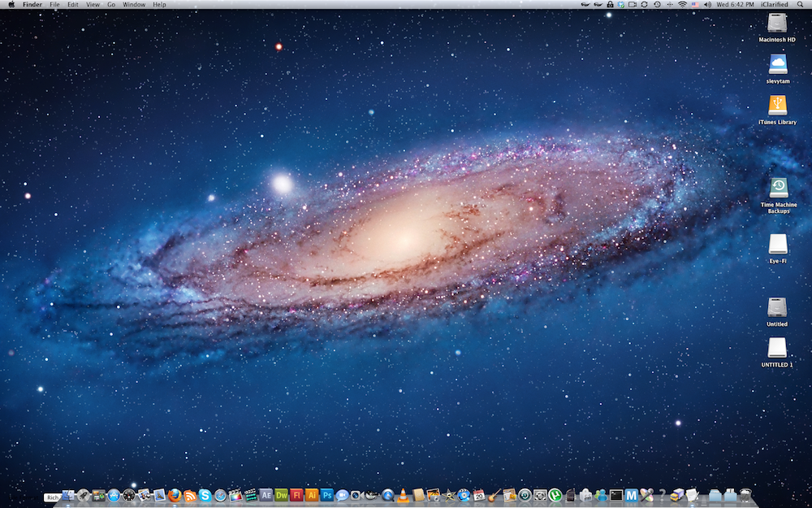Launch Photoshop (Ps) from Dock
The image size is (812, 508).
pos(326,495)
